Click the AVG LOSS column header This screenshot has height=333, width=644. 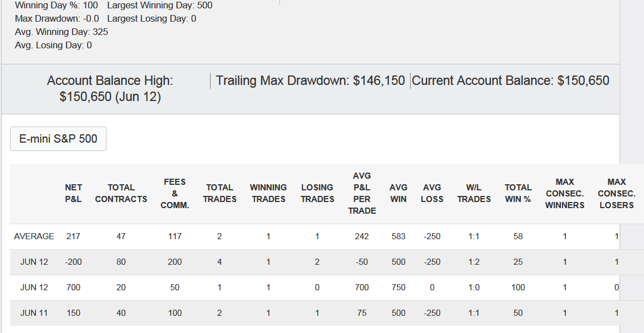tap(432, 193)
